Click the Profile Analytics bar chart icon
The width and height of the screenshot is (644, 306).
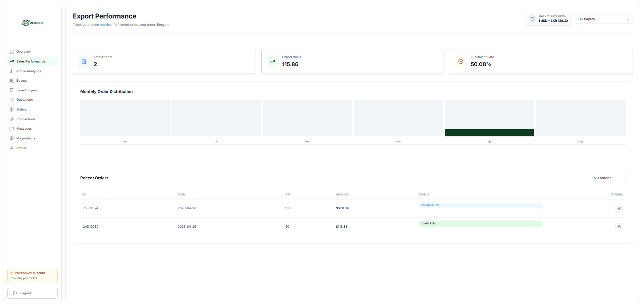pyautogui.click(x=12, y=71)
